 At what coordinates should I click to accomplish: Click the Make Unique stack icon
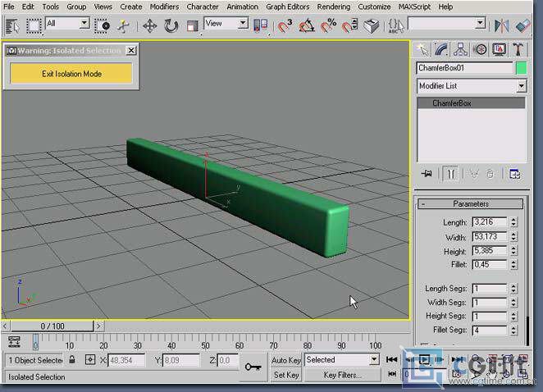coord(474,174)
